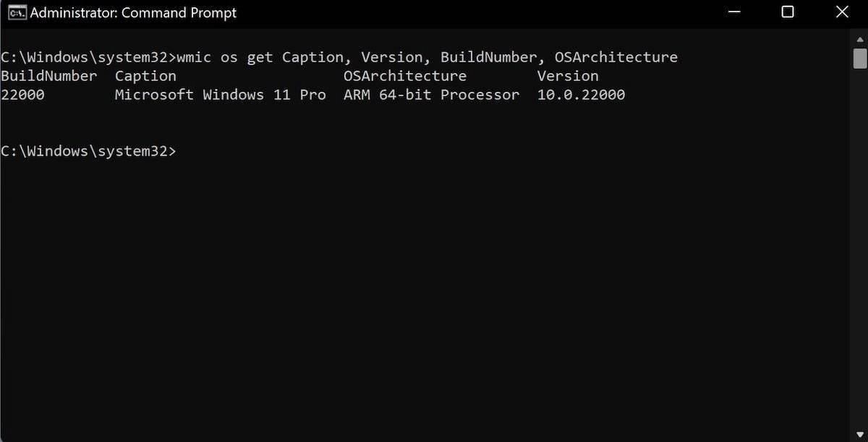Click ARM 64-bit Processor output text
This screenshot has width=868, height=442.
click(x=431, y=94)
